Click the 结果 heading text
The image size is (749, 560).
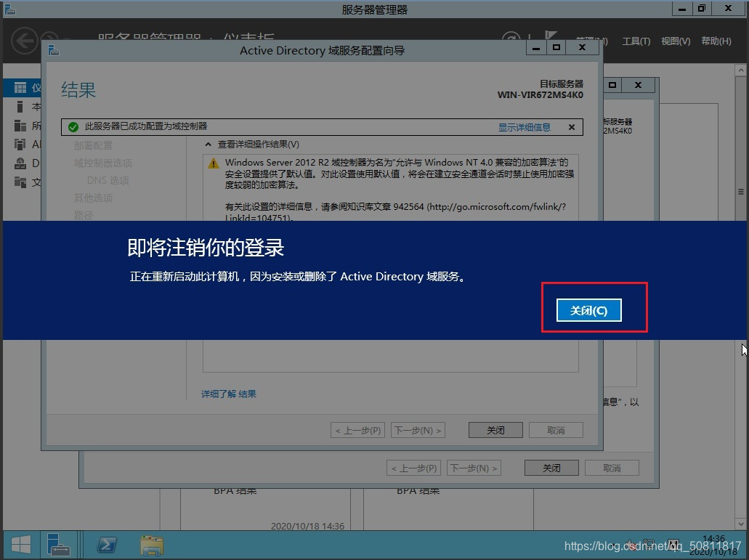tap(78, 90)
